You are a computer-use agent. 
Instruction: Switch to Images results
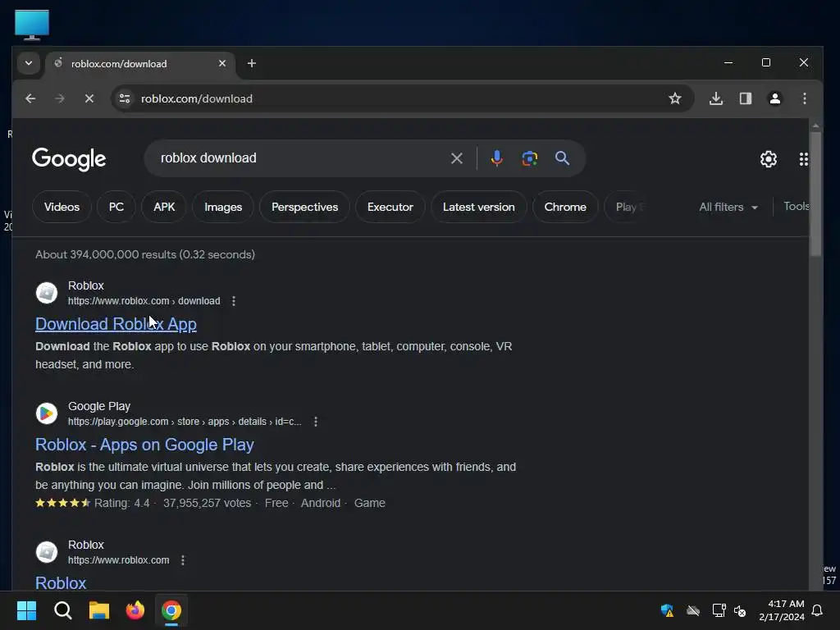[x=223, y=207]
